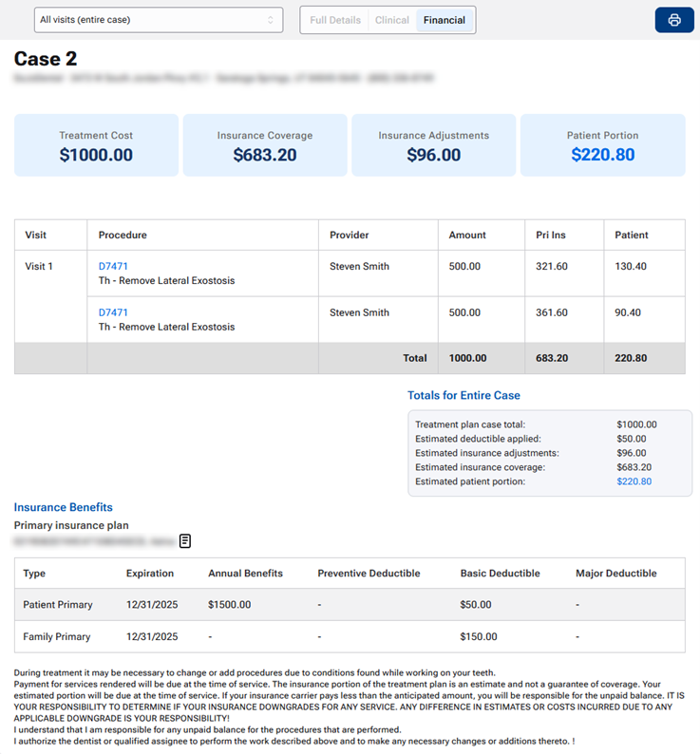Click the Pri Ins column header
Viewport: 700px width, 754px height.
(x=550, y=235)
